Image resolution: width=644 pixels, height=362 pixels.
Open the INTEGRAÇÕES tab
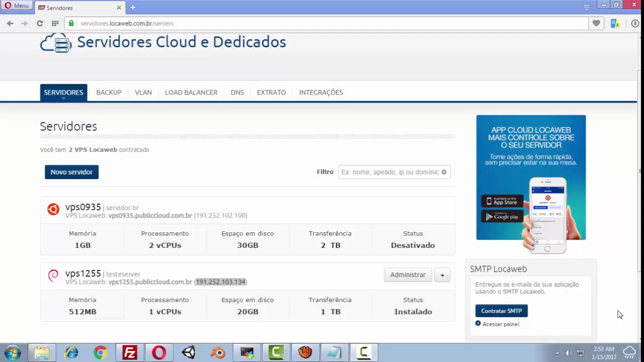[321, 93]
